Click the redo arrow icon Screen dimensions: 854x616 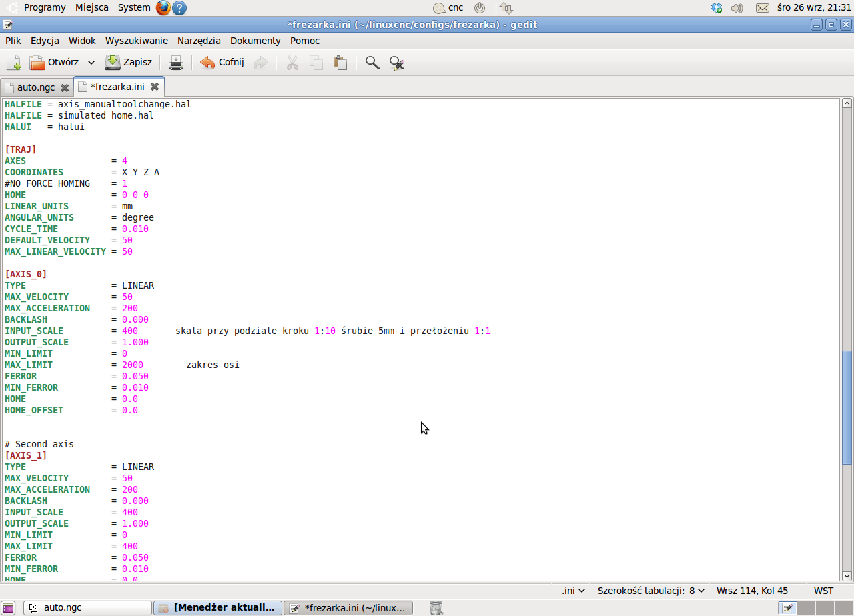tap(261, 63)
